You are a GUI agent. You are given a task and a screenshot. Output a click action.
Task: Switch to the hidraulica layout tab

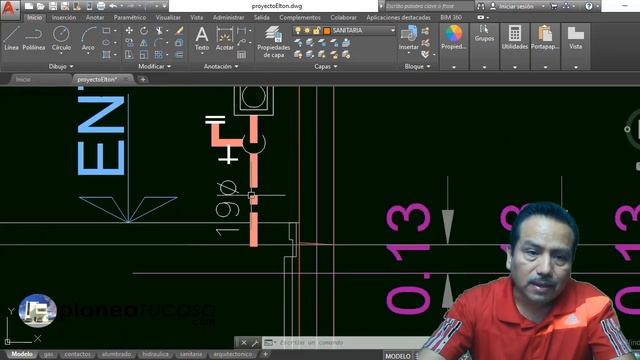click(x=155, y=354)
